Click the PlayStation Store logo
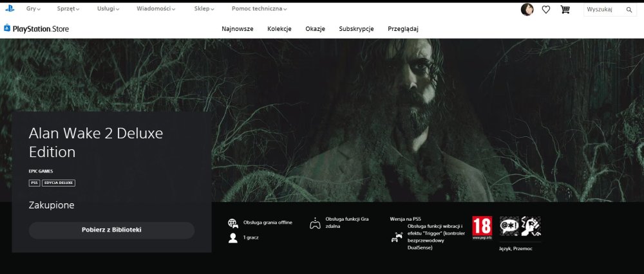 coord(37,29)
